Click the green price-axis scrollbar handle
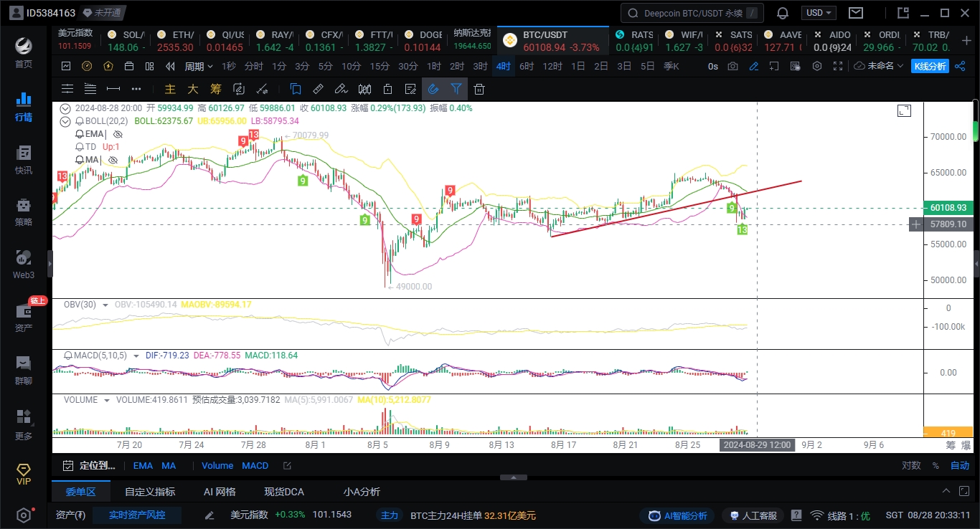This screenshot has height=529, width=980. 975,132
